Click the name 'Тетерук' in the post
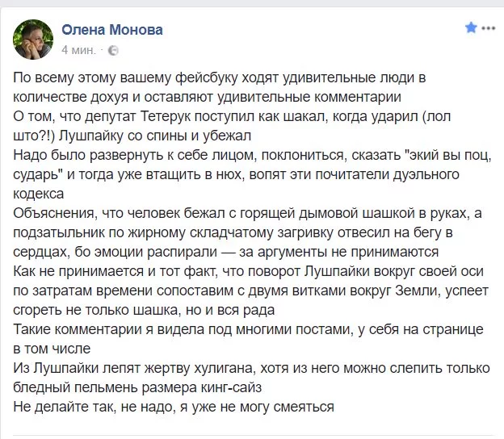This screenshot has height=439, width=504. click(166, 116)
